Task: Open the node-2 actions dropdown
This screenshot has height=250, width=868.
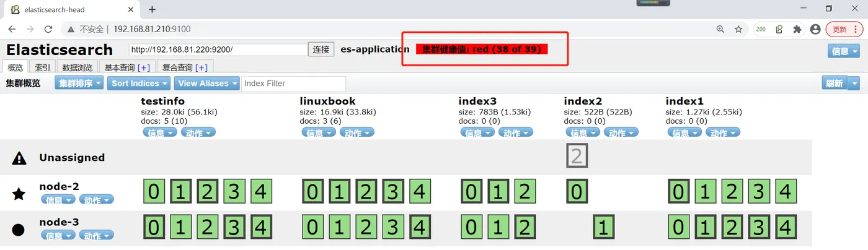Action: (x=97, y=199)
